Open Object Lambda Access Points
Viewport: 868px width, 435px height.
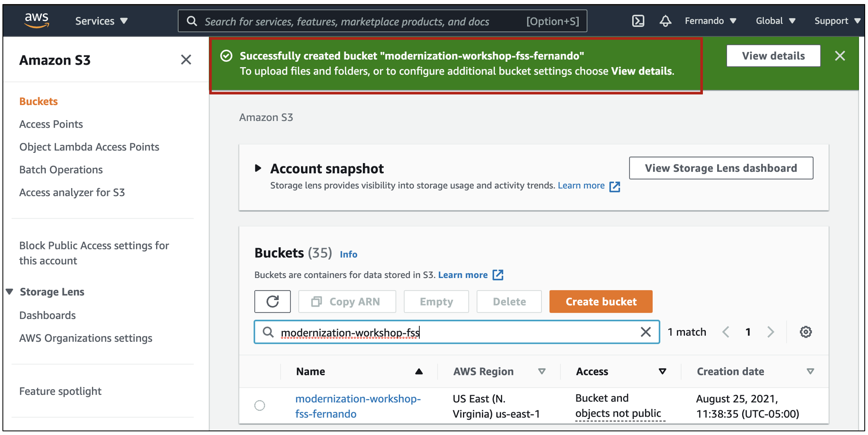click(89, 147)
